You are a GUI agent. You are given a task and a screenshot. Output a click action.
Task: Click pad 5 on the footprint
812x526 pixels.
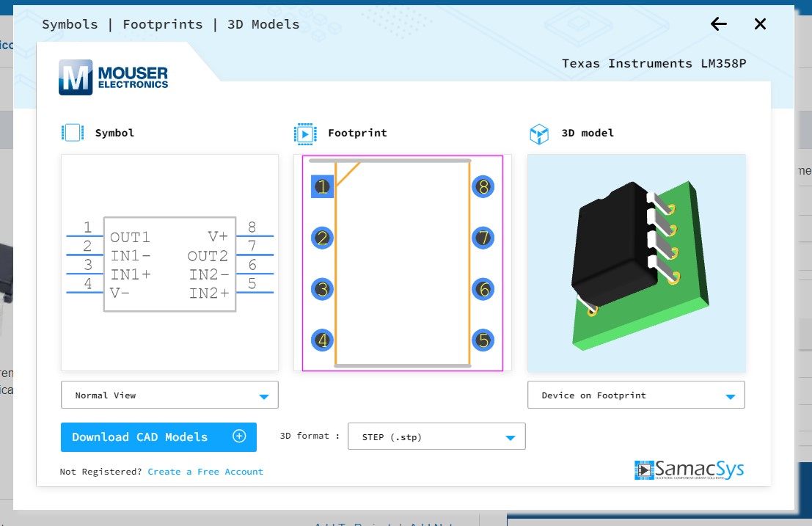483,340
